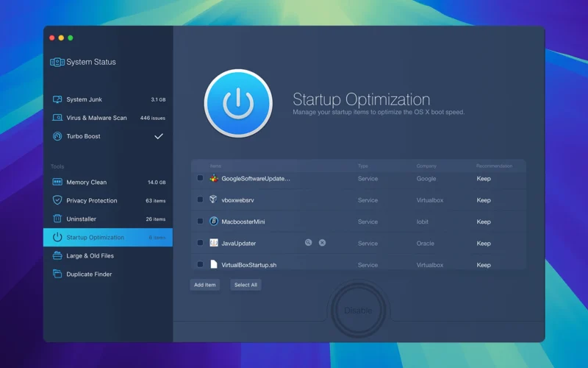Open Turbo Boost section
The height and width of the screenshot is (368, 588).
point(108,136)
